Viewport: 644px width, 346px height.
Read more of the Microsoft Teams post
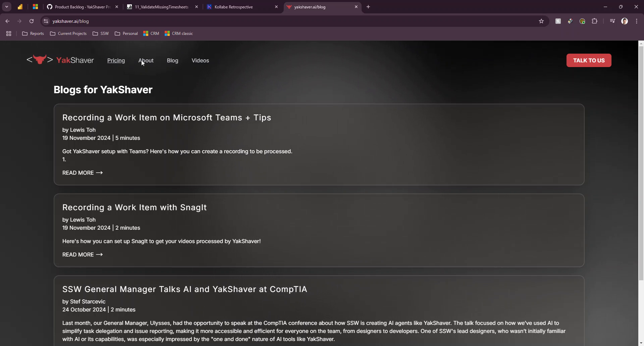[83, 173]
